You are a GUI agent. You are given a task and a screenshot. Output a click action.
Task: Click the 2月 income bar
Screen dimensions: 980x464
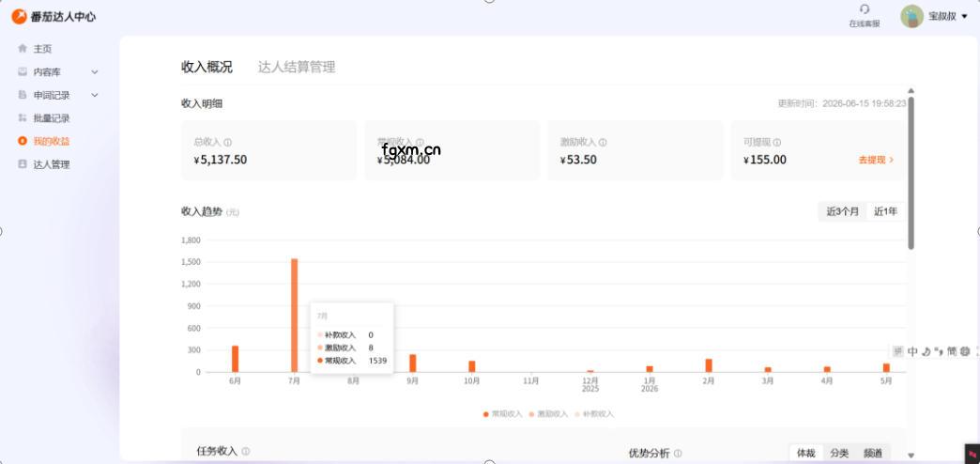click(709, 365)
